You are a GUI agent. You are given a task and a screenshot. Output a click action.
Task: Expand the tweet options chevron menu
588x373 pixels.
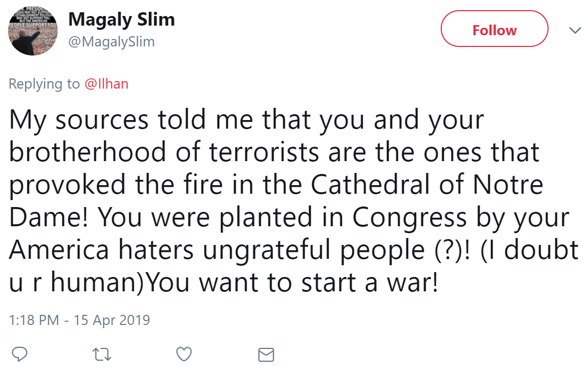[575, 31]
